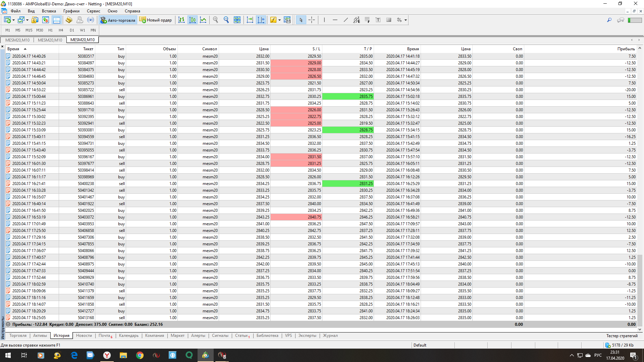The width and height of the screenshot is (644, 362).
Task: Expand the new chart dropdown arrow
Action: 13,20
